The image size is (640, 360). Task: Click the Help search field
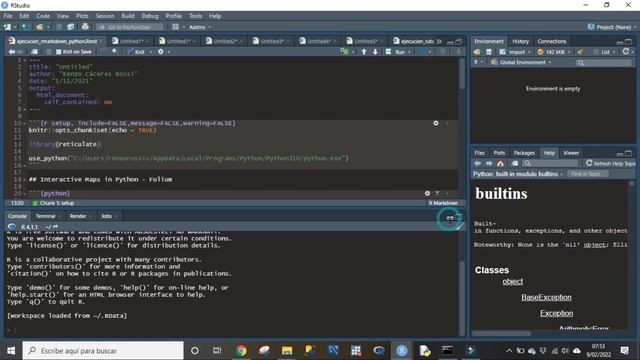click(x=551, y=163)
